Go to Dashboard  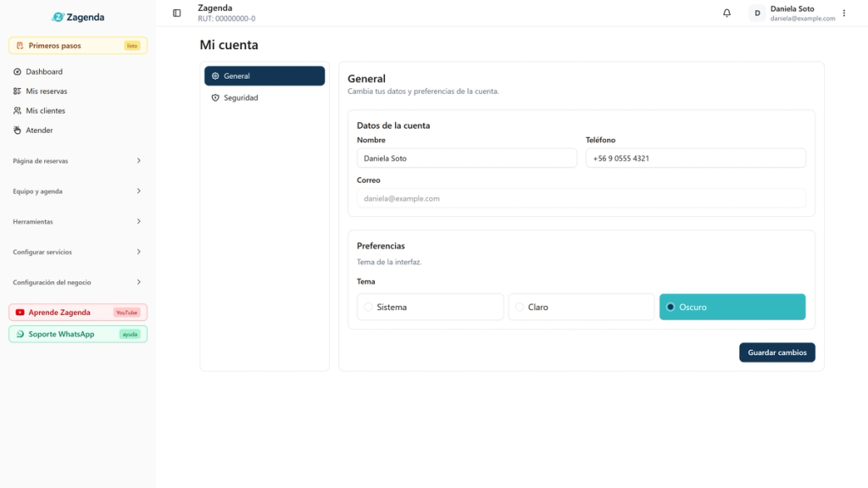click(77, 71)
